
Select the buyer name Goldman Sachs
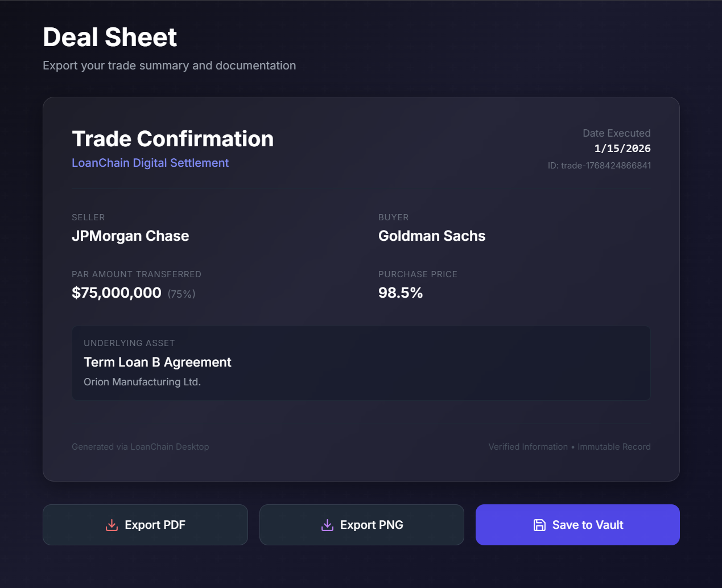click(432, 236)
